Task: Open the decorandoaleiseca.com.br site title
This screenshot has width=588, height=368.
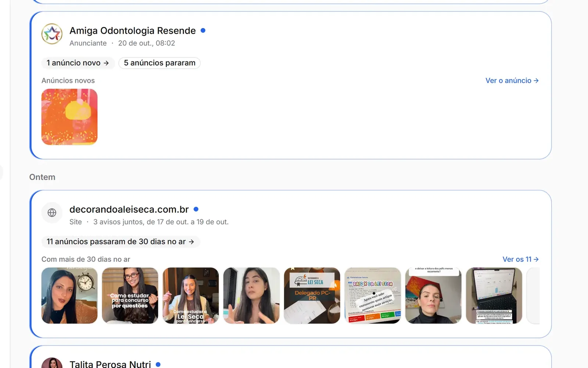Action: [129, 209]
